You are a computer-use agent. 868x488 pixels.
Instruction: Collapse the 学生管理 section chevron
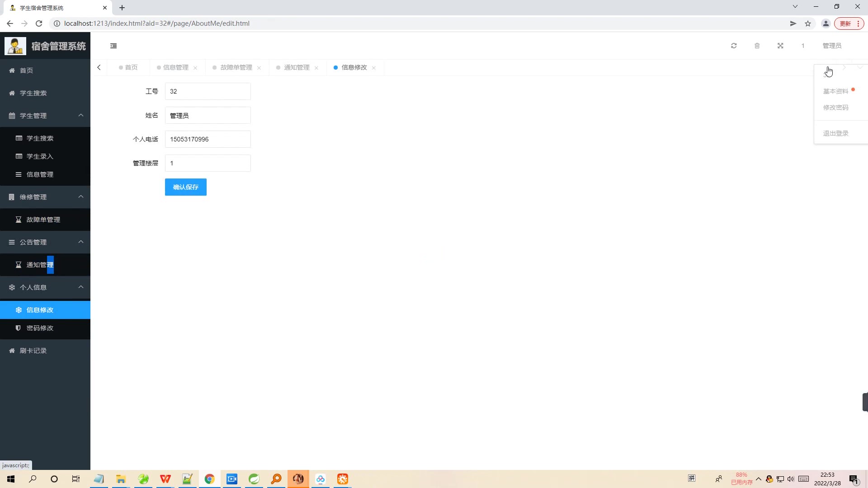tap(81, 115)
